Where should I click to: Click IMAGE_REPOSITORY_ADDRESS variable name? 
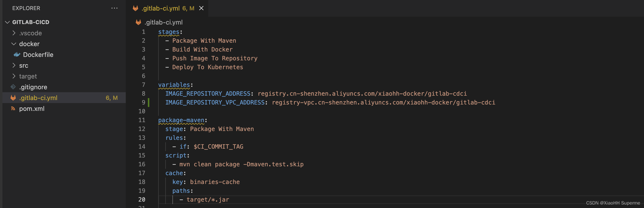pos(208,94)
